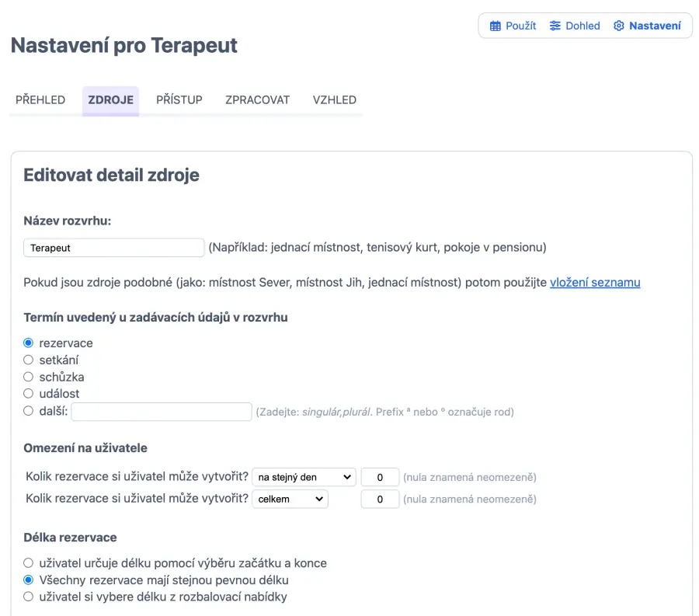
Task: Click the calendar icon beside Použít
Action: click(x=496, y=26)
